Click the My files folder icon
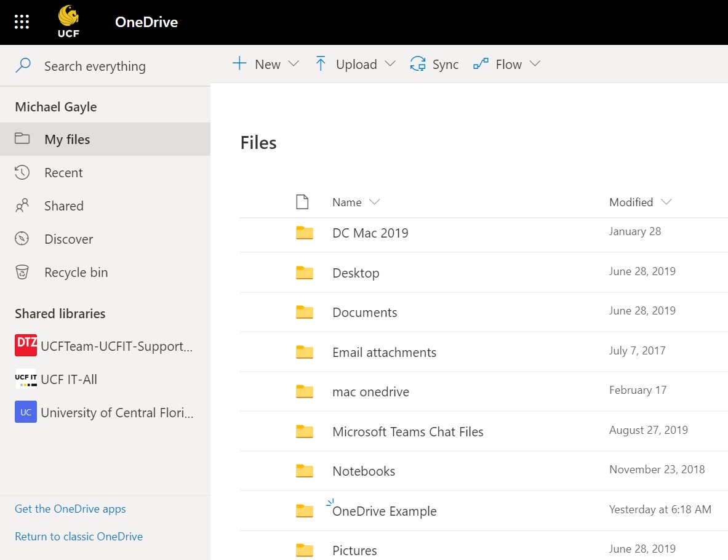Screen dimensions: 728x560 tap(22, 138)
